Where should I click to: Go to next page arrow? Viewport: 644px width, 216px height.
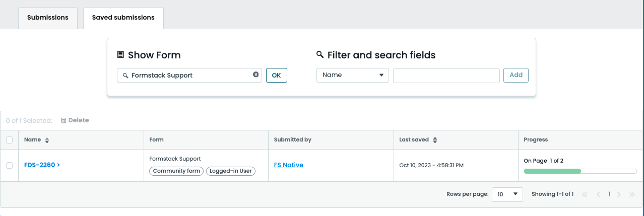coord(619,194)
